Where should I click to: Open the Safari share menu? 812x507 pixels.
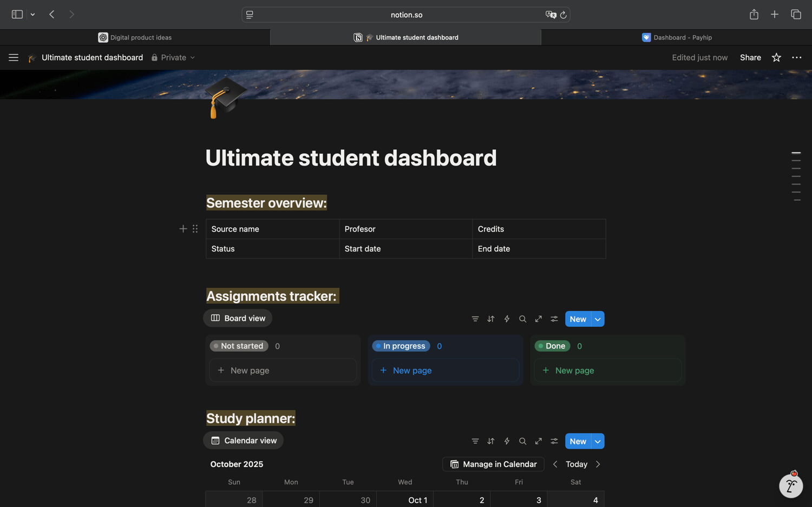[754, 14]
